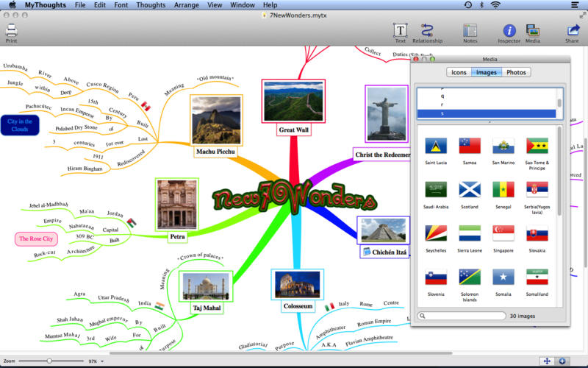The image size is (588, 368).
Task: Toggle the Media browser icon
Action: pyautogui.click(x=532, y=31)
